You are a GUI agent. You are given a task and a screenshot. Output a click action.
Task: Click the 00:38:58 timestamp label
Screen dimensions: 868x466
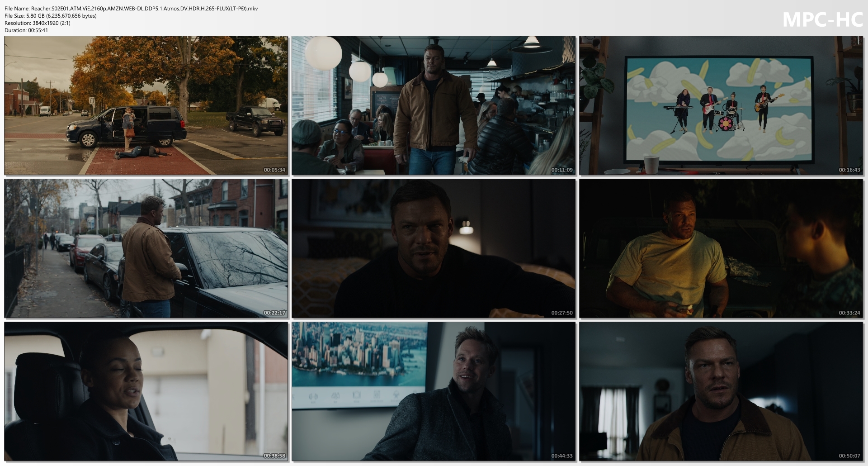274,456
